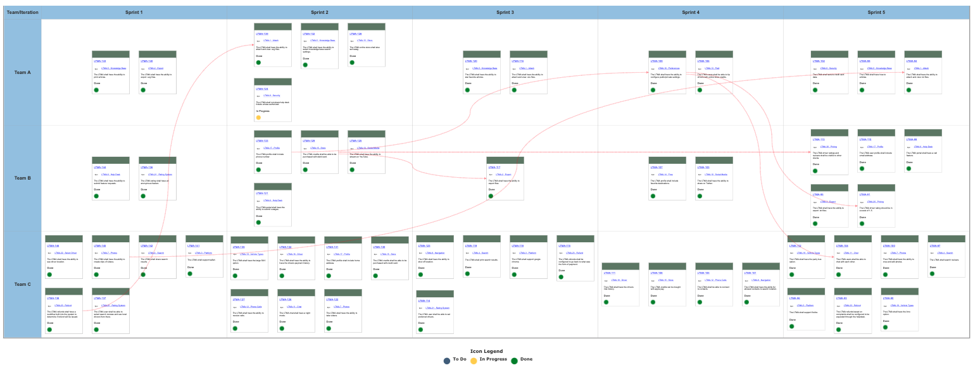Click the green Done icon on LTMA-117
The image size is (980, 370).
click(491, 196)
